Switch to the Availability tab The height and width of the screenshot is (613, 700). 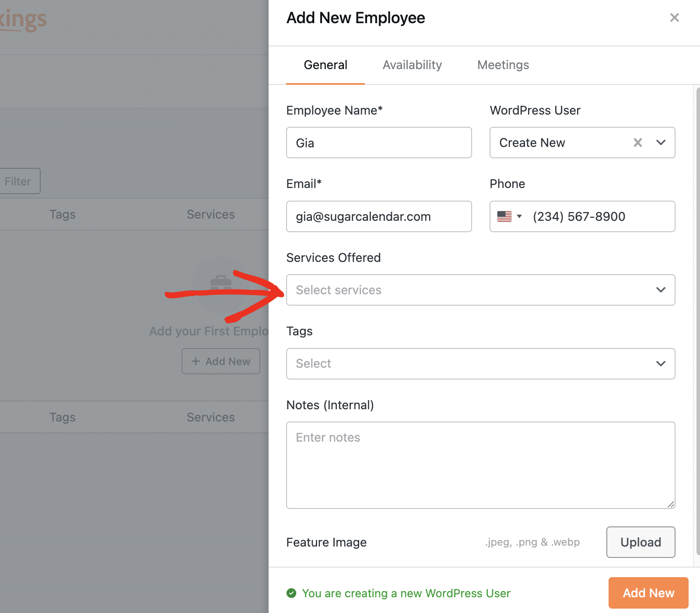[412, 65]
